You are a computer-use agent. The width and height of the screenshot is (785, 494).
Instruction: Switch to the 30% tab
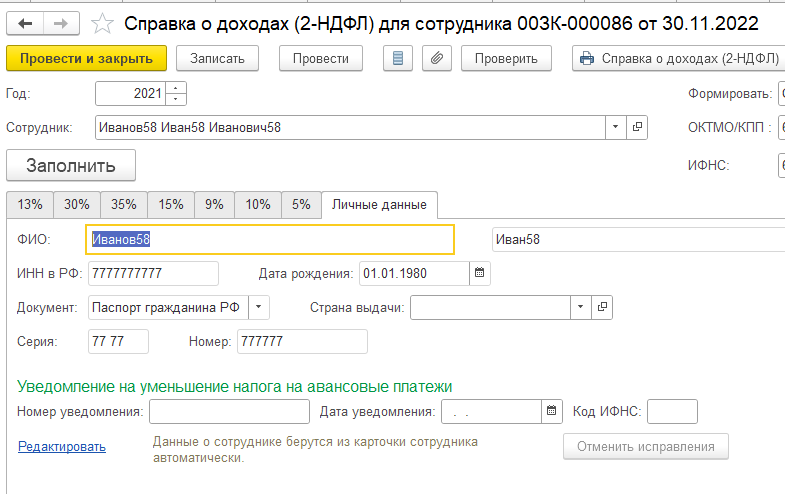click(77, 205)
